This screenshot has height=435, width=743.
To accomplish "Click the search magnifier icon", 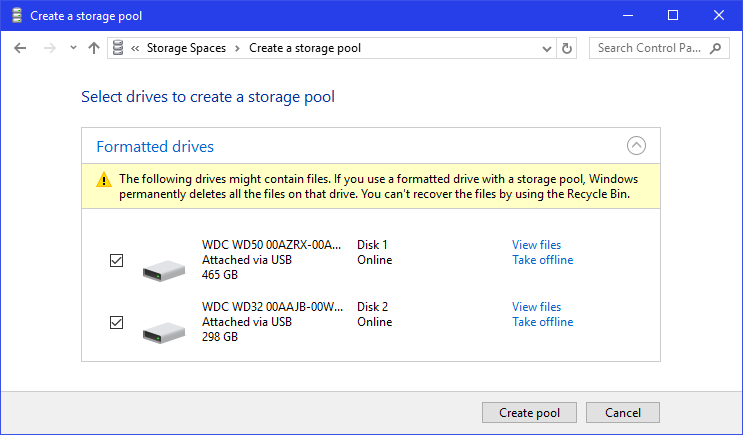I will point(716,48).
